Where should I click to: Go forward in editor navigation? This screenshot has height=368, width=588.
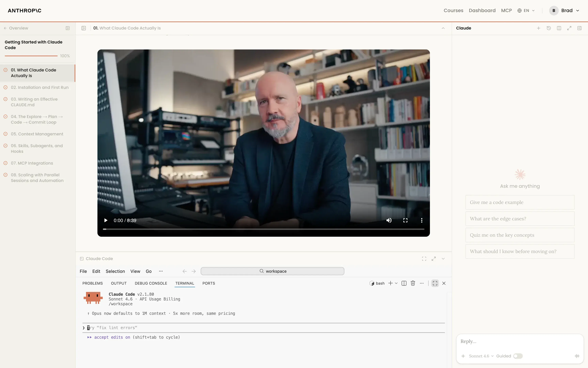tap(194, 271)
